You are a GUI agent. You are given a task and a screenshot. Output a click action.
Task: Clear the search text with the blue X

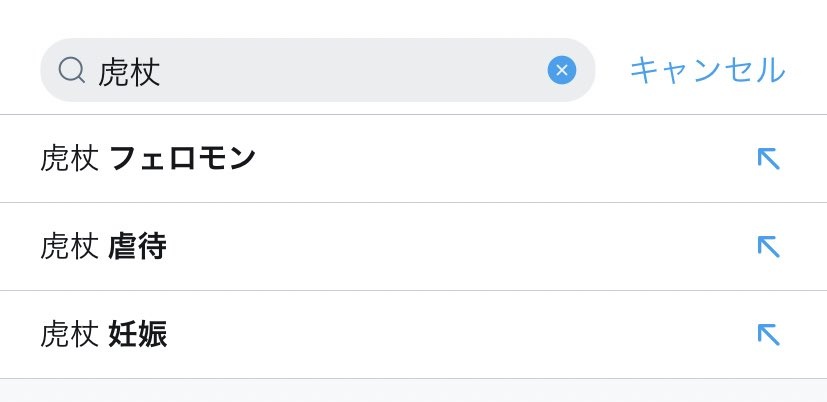562,70
